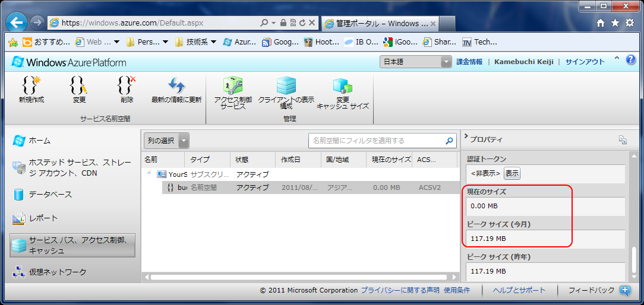Select the 管理ポータル browser tab
Screen dimensions: 644x305
(x=380, y=23)
